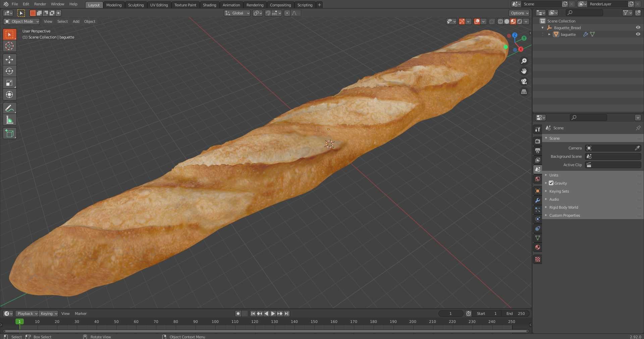644x339 pixels.
Task: Activate the Move tool
Action: [9, 60]
